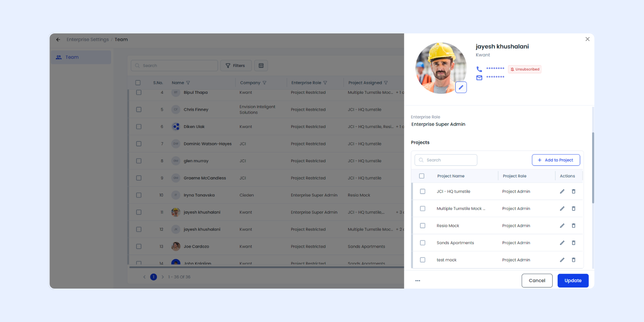Open the Filters button

coord(236,66)
